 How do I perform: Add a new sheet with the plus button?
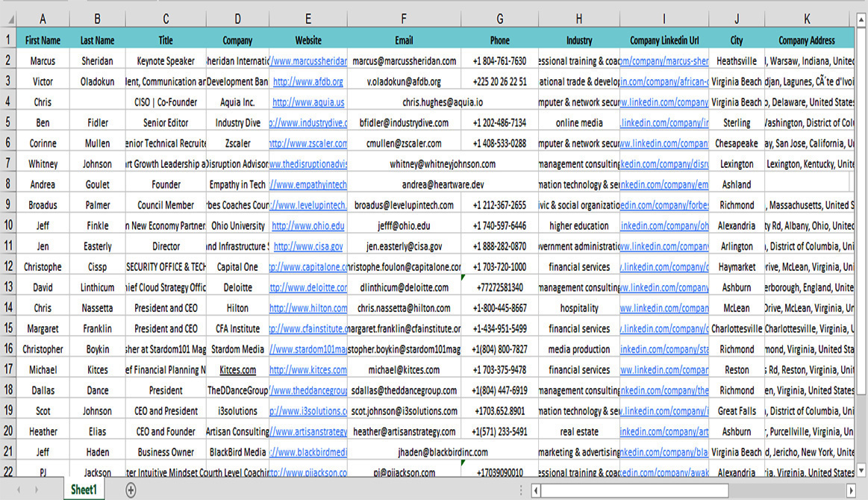(131, 490)
